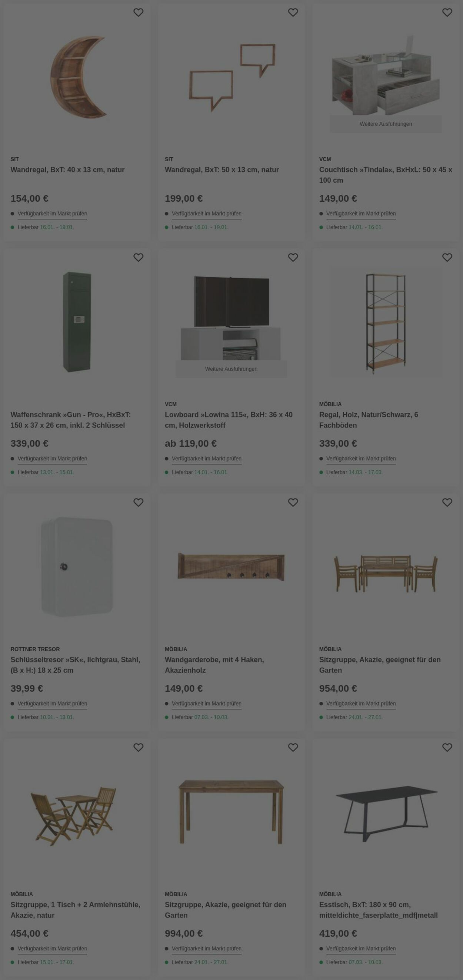Click heart icon on Couchtisch Tindala
The image size is (463, 980).
(x=447, y=13)
